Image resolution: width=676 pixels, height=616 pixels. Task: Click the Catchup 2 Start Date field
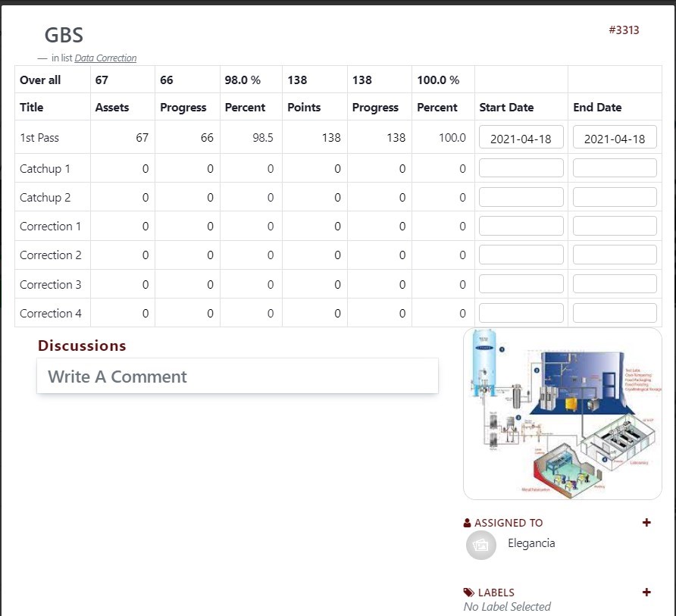click(521, 197)
